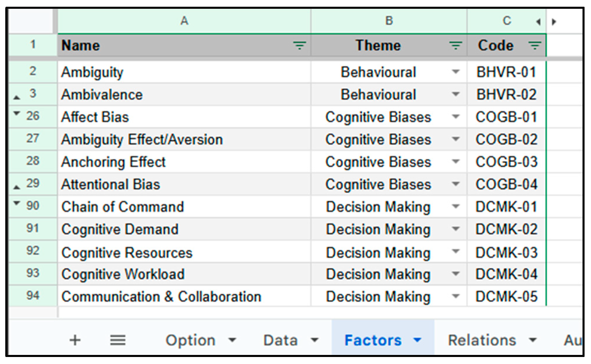
Task: Open Theme dropdown for Ambiguity row
Action: click(x=455, y=72)
